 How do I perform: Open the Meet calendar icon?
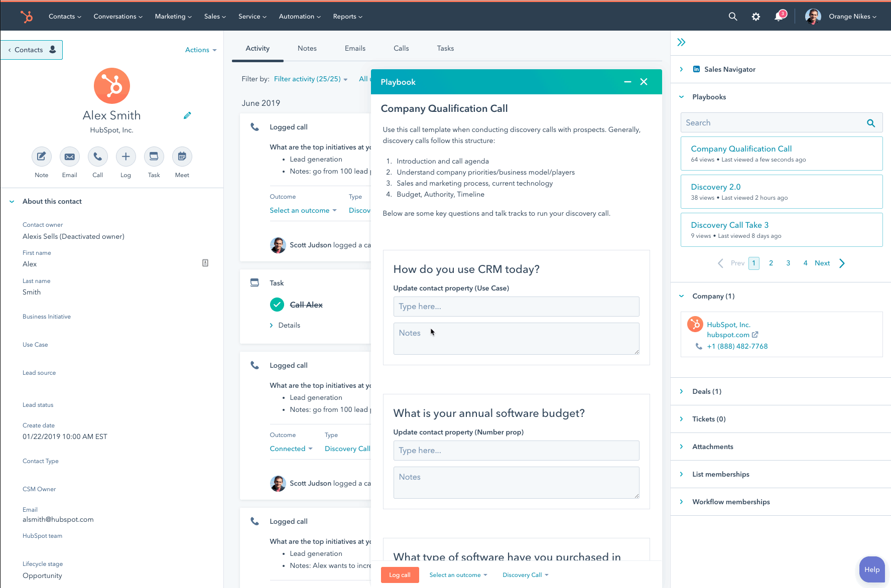click(x=182, y=157)
